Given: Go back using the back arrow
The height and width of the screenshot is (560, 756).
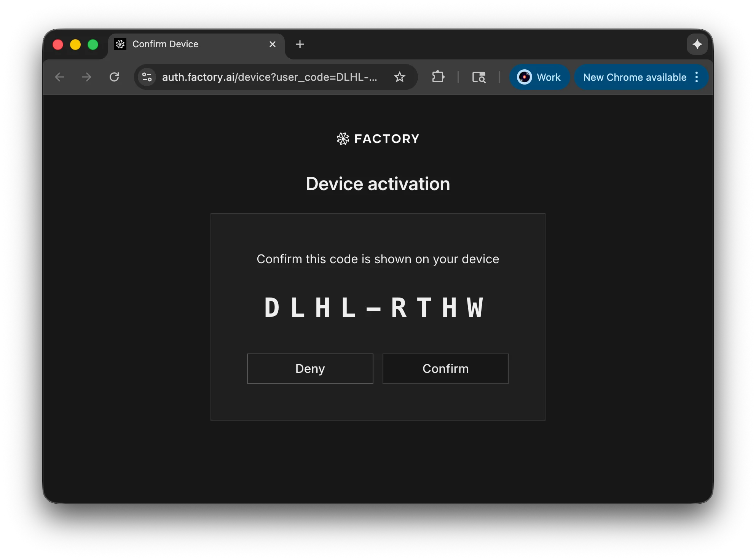Looking at the screenshot, I should click(x=60, y=77).
